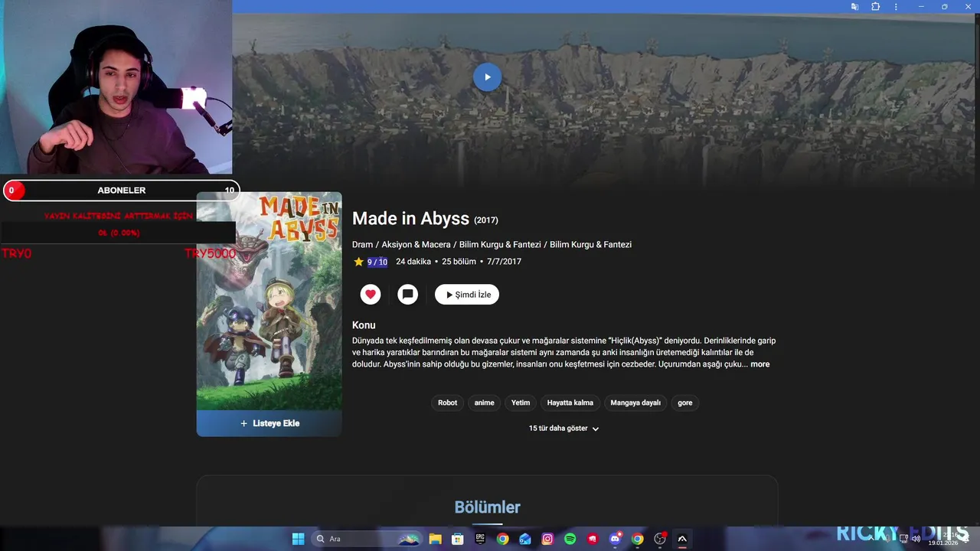
Task: Open the browser translate icon
Action: 854,6
